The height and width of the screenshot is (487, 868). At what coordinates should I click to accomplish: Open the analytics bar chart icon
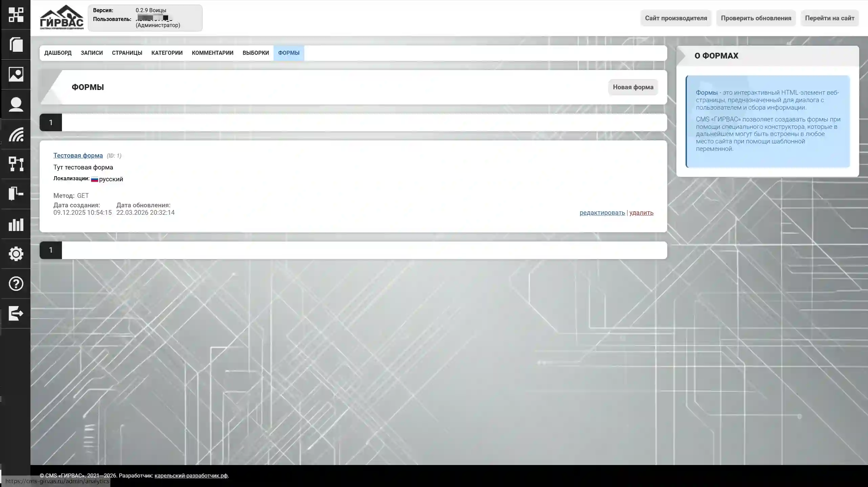(x=16, y=224)
